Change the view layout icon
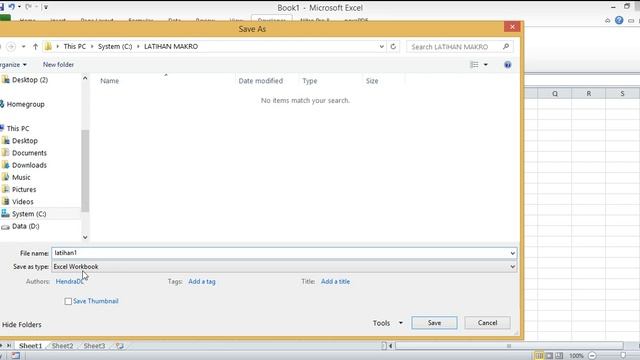This screenshot has width=640, height=360. click(x=474, y=64)
